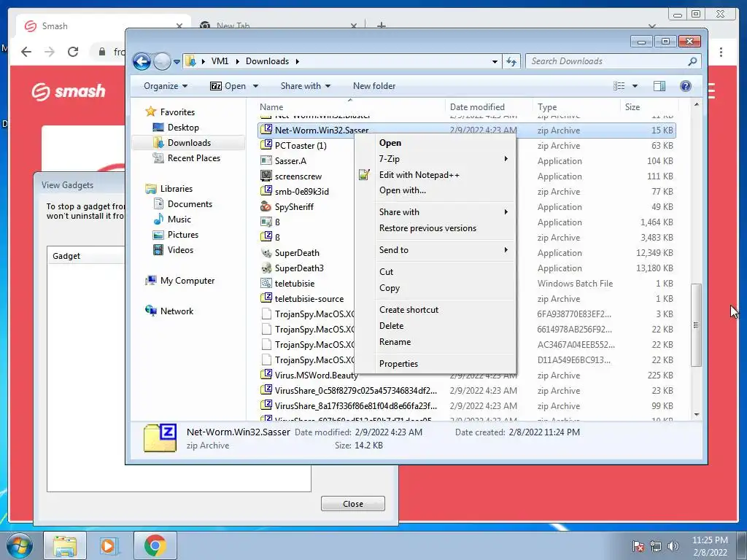
Task: Click the change view icon in toolbar
Action: tap(619, 86)
